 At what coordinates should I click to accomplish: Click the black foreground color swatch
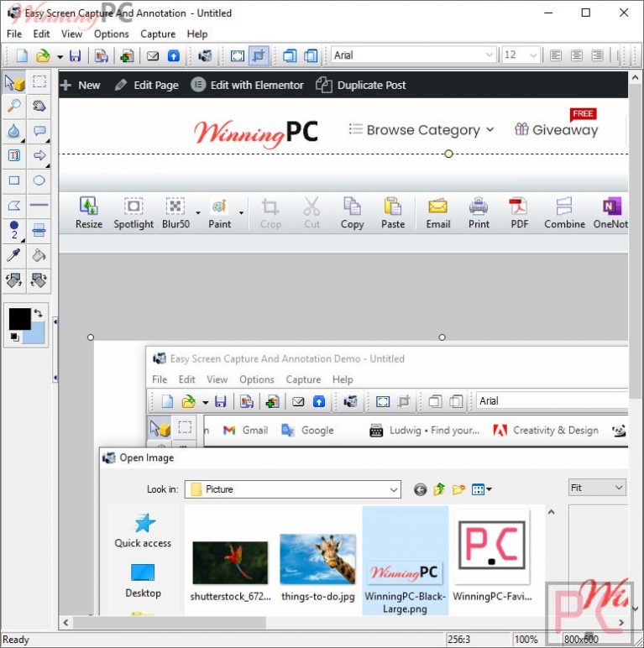point(19,319)
